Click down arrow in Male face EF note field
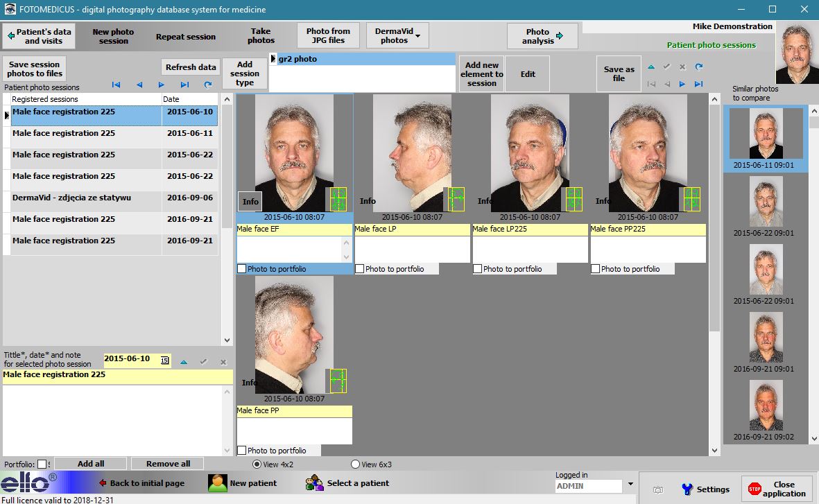 tap(346, 257)
